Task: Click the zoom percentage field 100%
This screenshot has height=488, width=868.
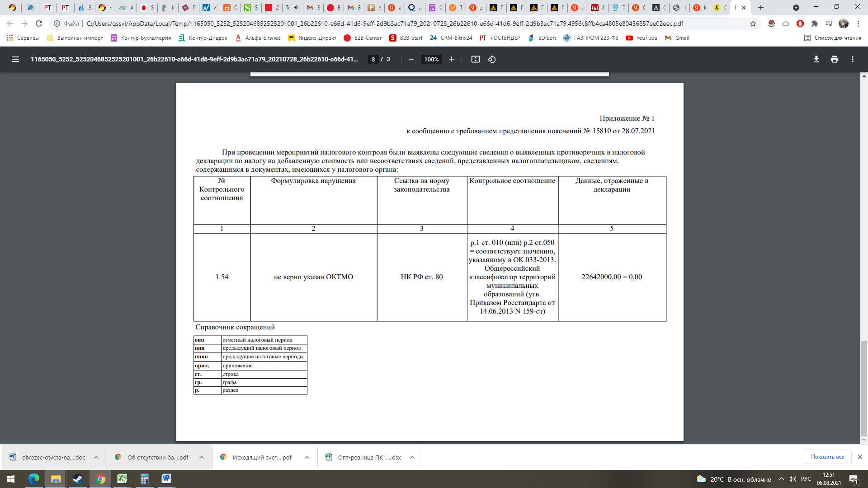Action: pos(431,59)
